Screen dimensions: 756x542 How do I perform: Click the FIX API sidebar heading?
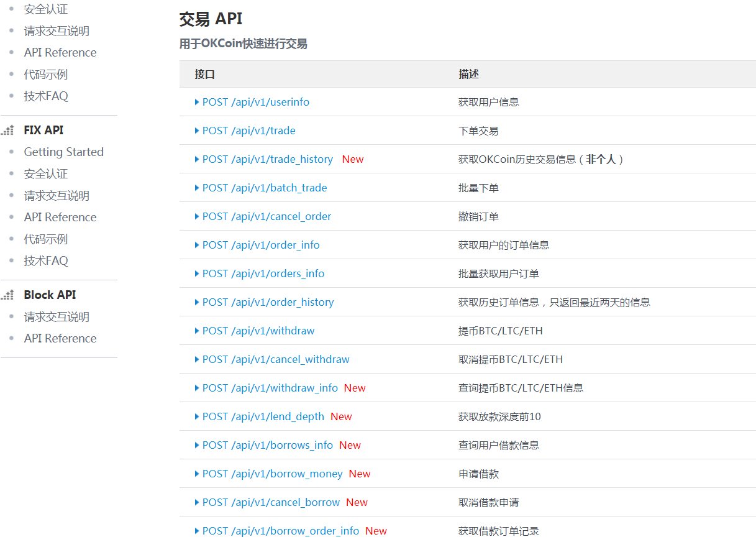(43, 131)
